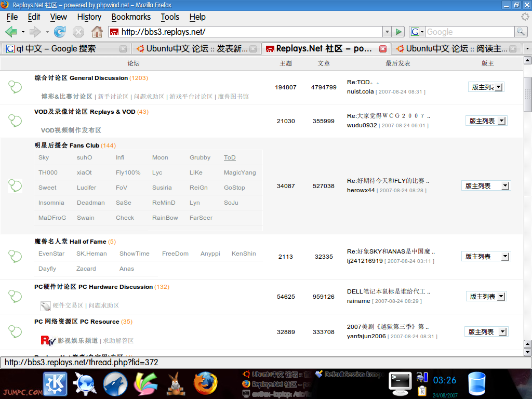Screen dimensions: 532x399
Task: Switch to Replays.Net window in taskbar
Action: click(x=276, y=384)
